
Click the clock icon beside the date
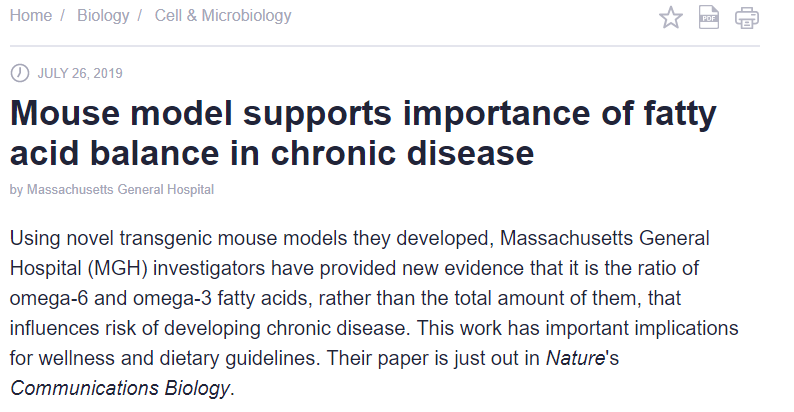pos(20,73)
